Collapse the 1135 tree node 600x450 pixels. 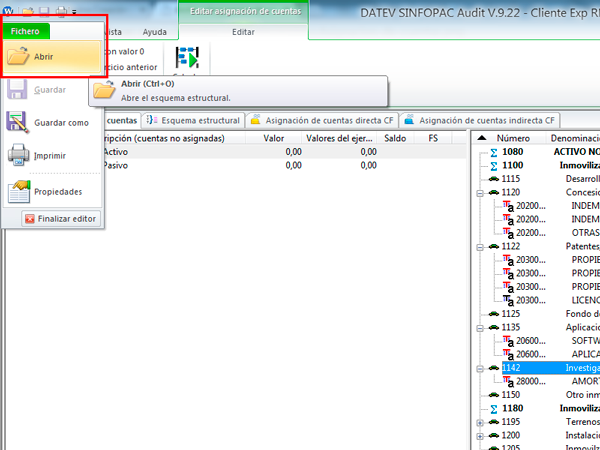479,328
